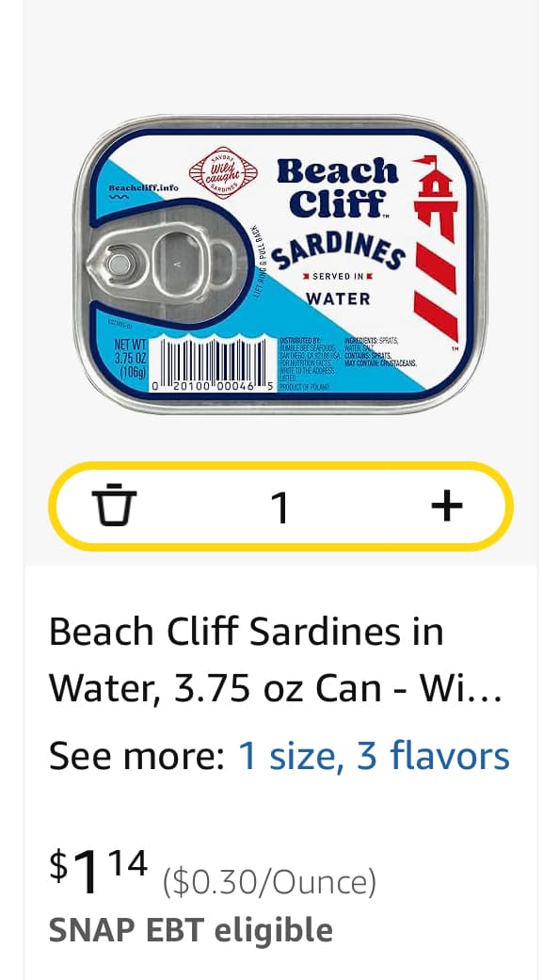
Task: Click the SARDINES word on the can
Action: click(338, 249)
